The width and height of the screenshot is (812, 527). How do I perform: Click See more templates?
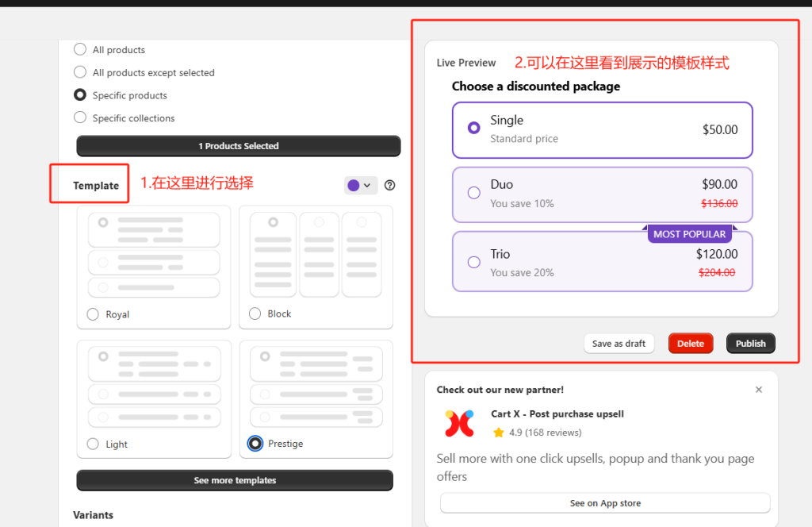click(235, 480)
